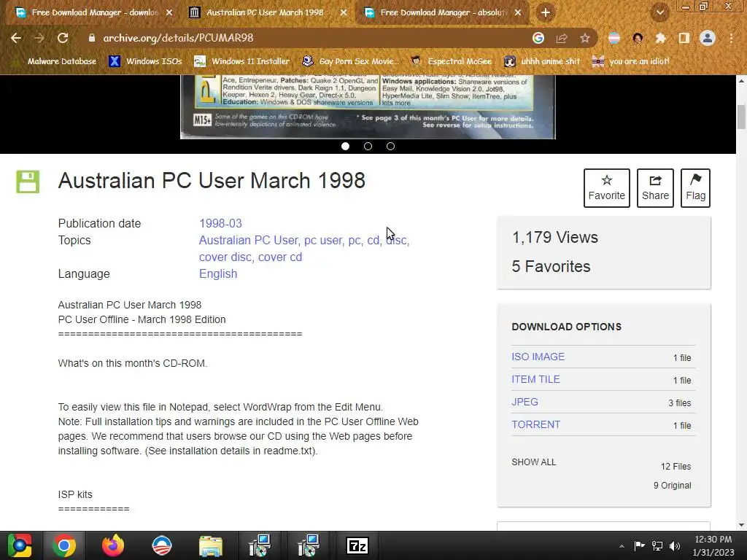This screenshot has height=560, width=747.
Task: Click the share page icon in address bar
Action: click(x=562, y=38)
